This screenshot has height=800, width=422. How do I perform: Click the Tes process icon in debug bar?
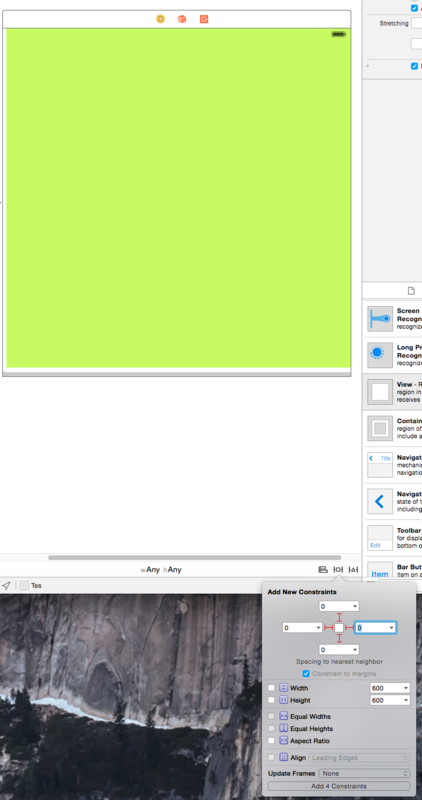click(x=24, y=586)
